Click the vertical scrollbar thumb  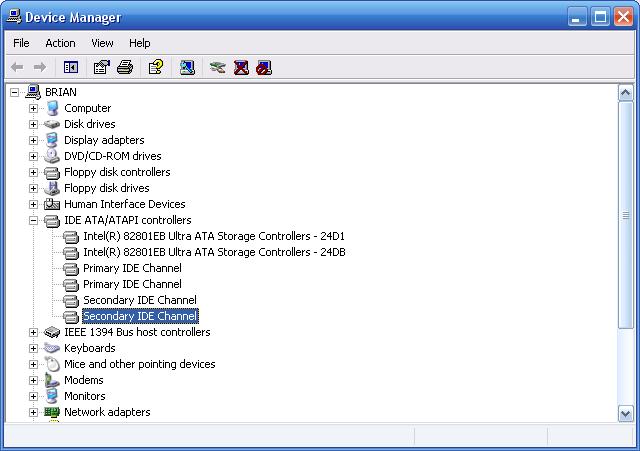pos(626,215)
